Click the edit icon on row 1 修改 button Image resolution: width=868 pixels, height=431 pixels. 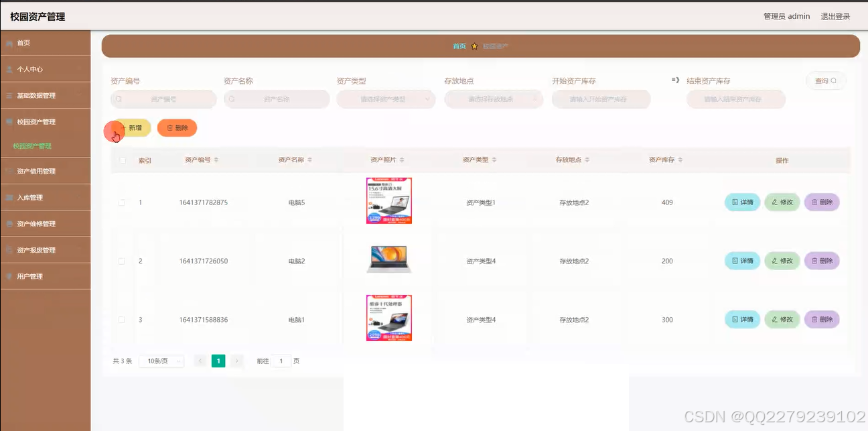tap(775, 202)
